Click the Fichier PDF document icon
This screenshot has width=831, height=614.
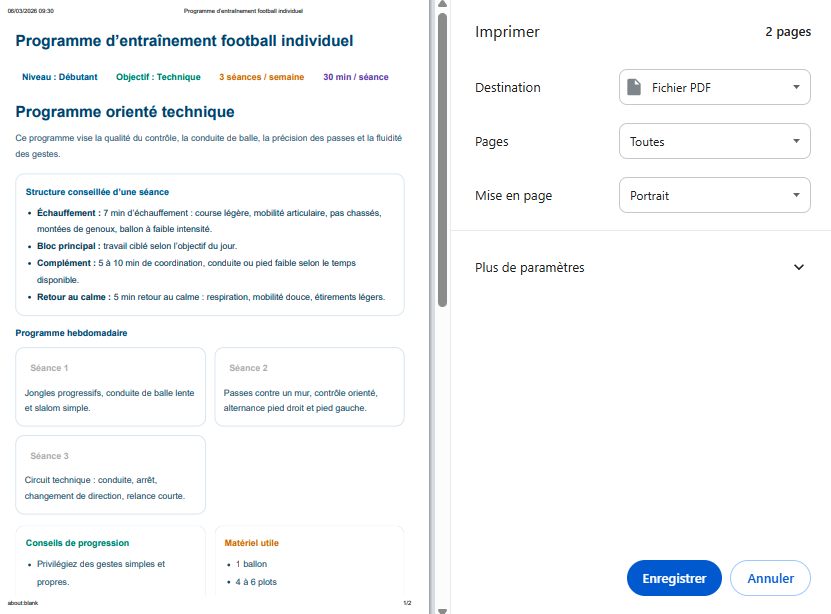[x=634, y=86]
